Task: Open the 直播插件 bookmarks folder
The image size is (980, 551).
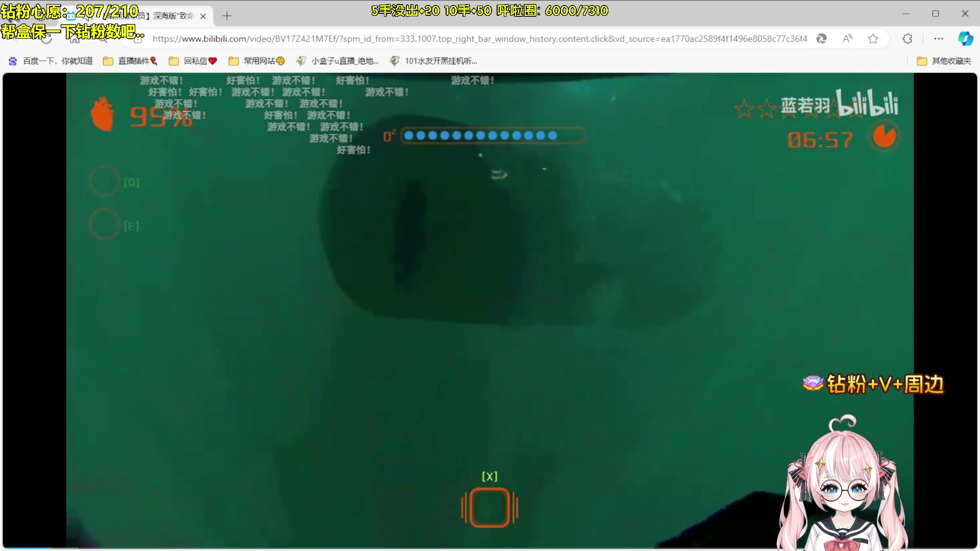Action: (131, 61)
